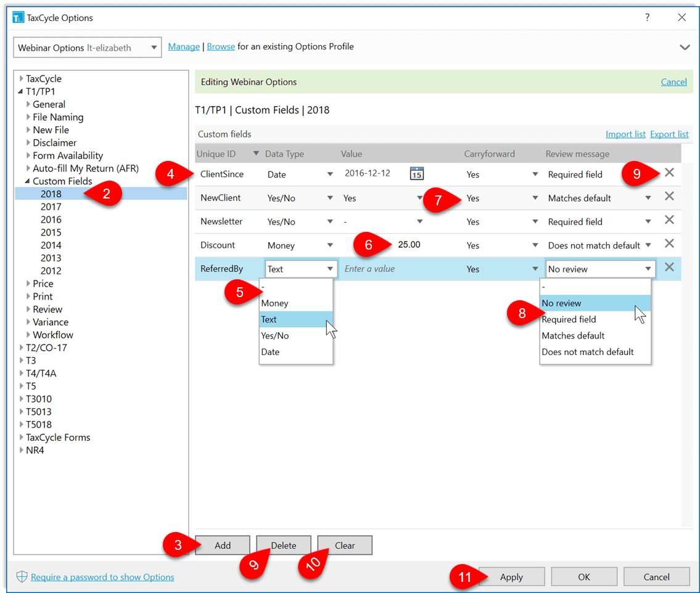The height and width of the screenshot is (593, 700).
Task: Remove the NewClient custom field row
Action: coord(669,196)
